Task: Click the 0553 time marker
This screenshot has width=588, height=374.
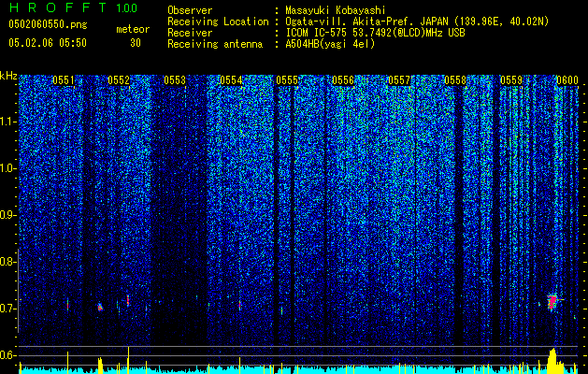Action: pos(175,80)
